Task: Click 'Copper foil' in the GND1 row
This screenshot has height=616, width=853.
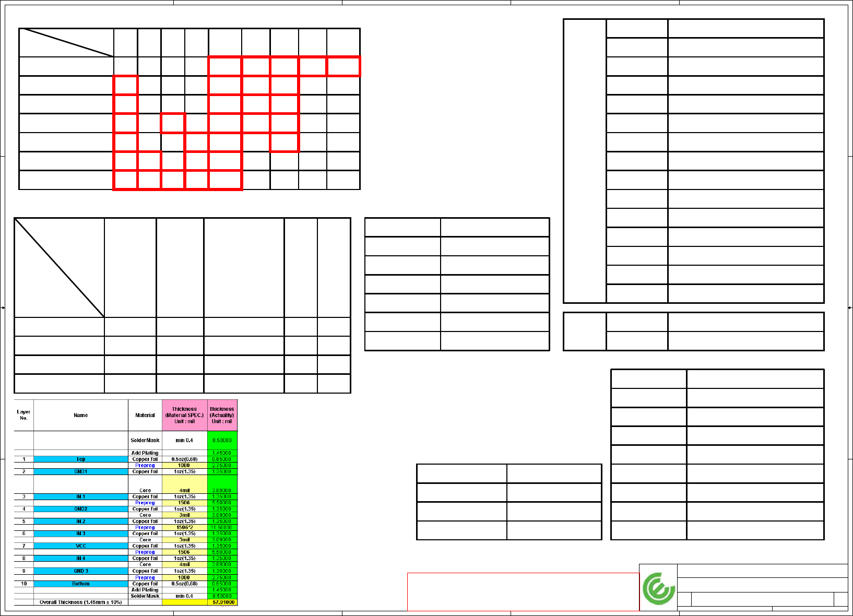Action: (x=145, y=471)
